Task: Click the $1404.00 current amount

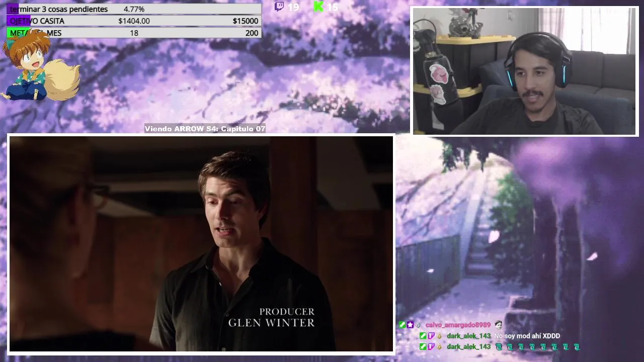Action: (134, 21)
